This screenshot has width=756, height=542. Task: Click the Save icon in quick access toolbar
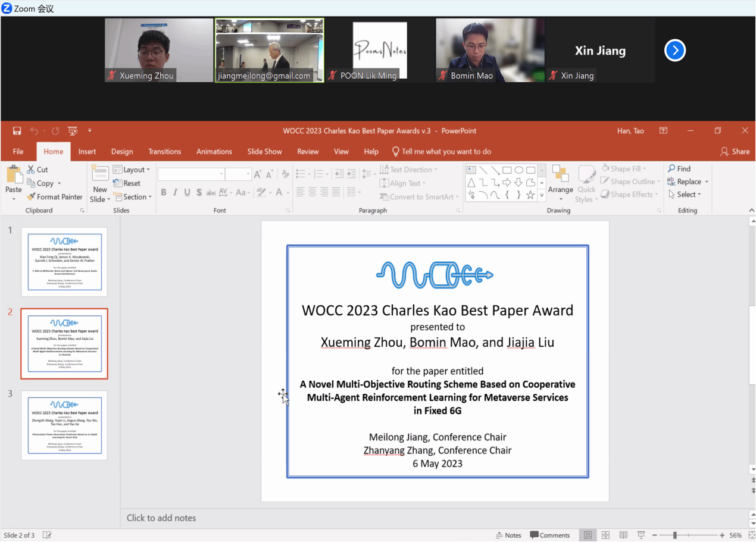17,131
